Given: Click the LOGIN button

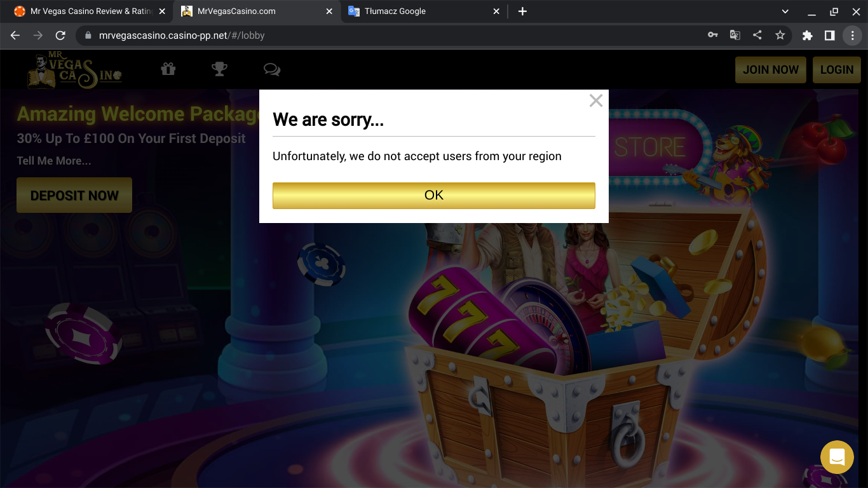Looking at the screenshot, I should point(836,70).
